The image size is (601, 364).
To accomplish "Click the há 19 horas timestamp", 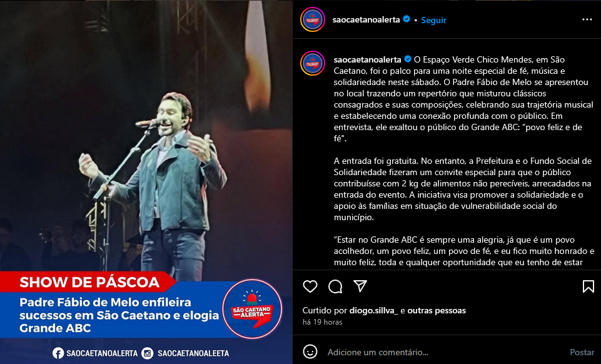I will tap(322, 322).
